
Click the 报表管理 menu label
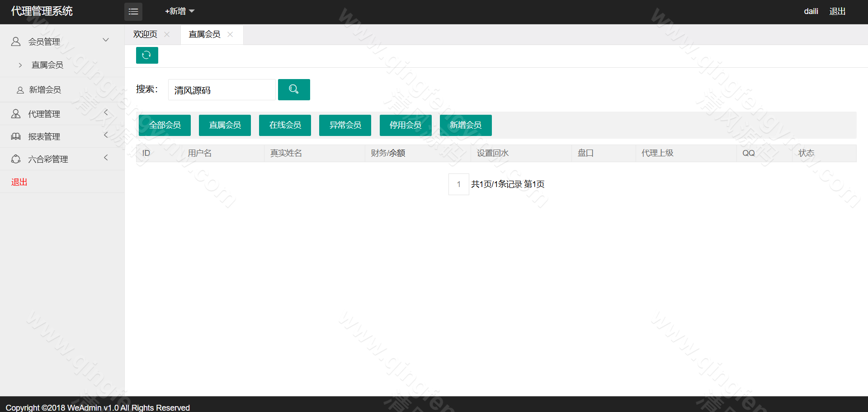pyautogui.click(x=44, y=136)
